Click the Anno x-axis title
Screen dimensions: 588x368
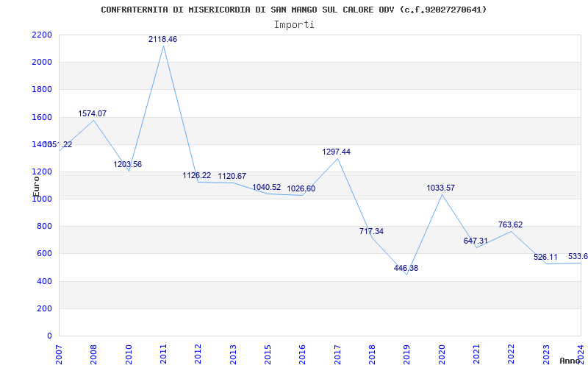tap(570, 361)
